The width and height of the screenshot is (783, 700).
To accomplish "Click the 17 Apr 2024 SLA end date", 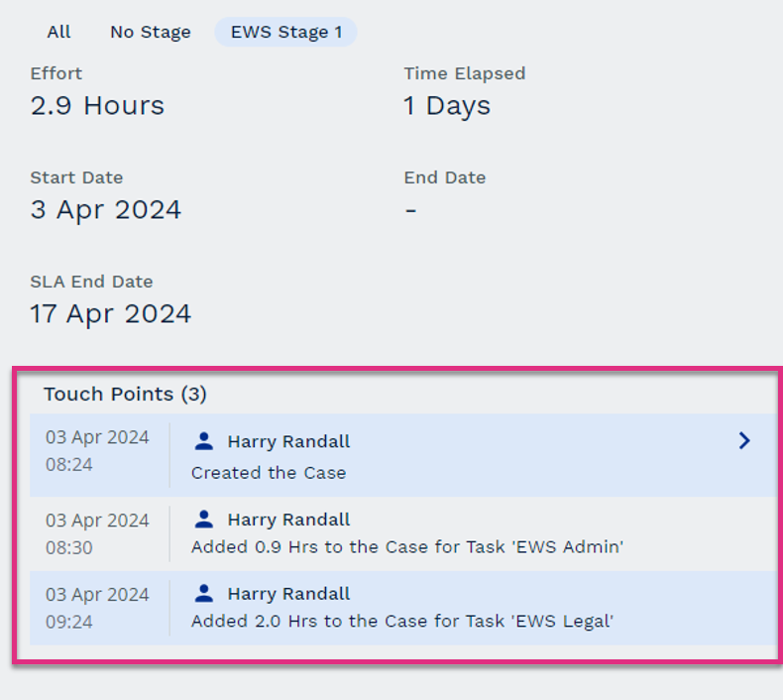I will [x=110, y=313].
